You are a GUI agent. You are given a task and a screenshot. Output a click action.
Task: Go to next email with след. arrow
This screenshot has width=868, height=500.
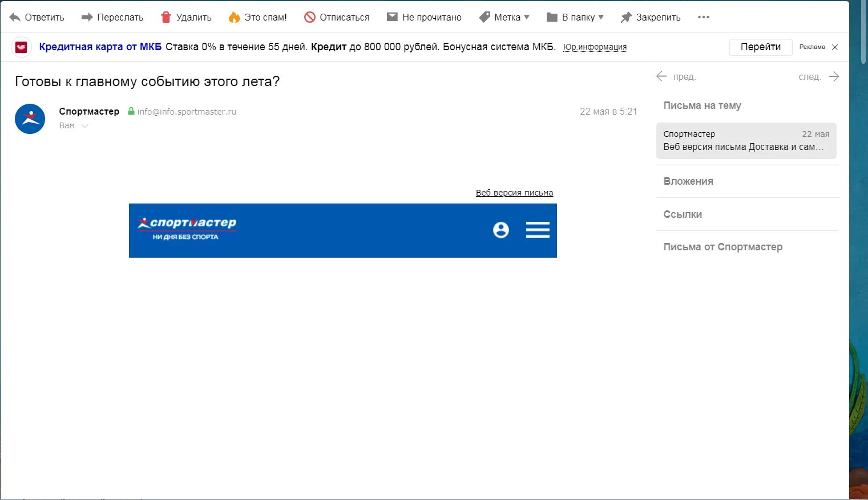[x=834, y=76]
